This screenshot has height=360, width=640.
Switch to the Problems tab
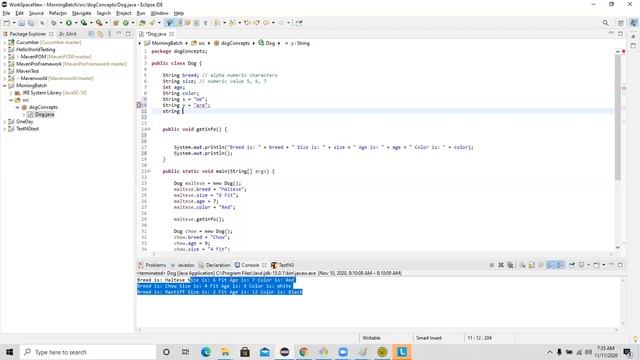pos(152,265)
